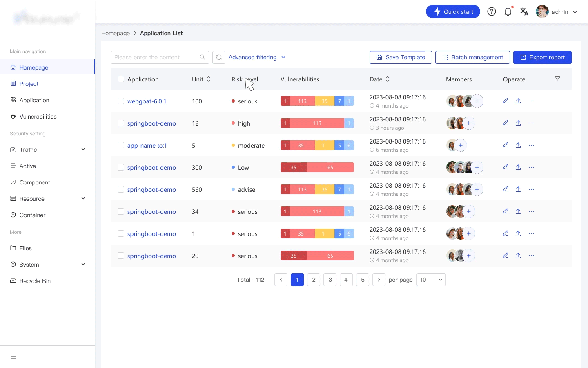Click the orange 35 segment in webgoat-6.0.1 bar
Viewport: 588px width, 368px height.
(325, 101)
